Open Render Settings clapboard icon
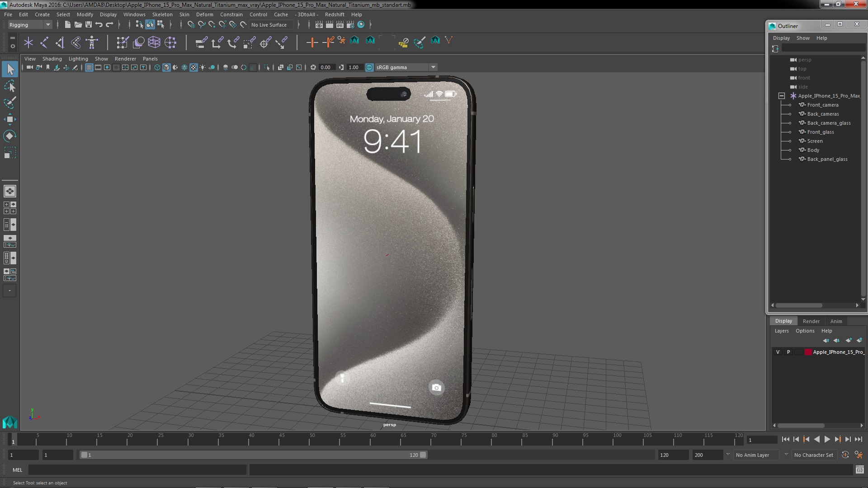Viewport: 868px width, 488px height. (x=350, y=25)
